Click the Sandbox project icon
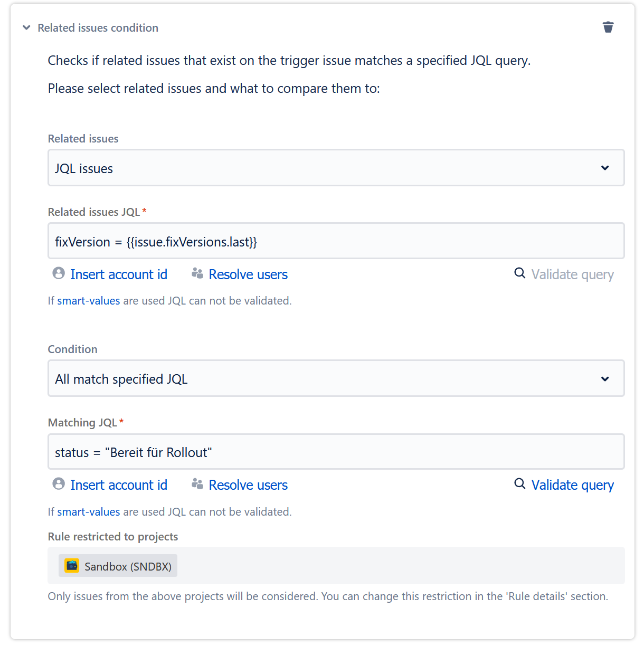The height and width of the screenshot is (646, 644). point(72,566)
